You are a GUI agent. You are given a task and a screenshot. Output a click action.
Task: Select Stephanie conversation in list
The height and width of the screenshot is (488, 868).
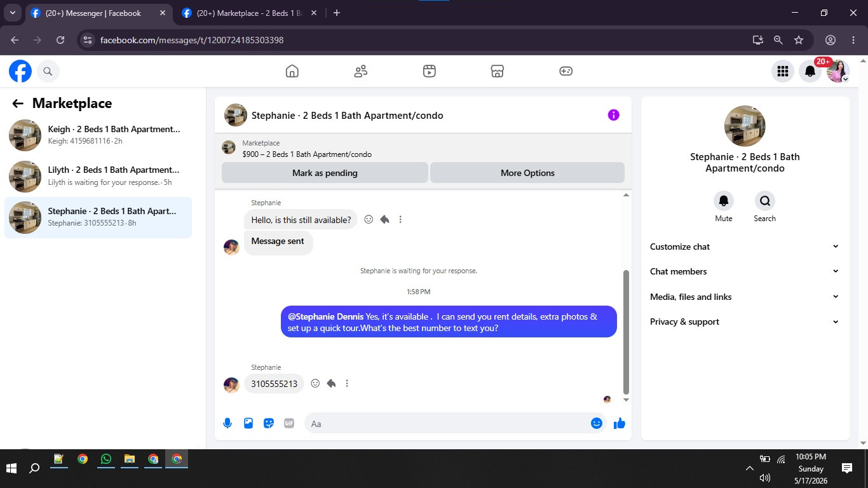pos(98,217)
